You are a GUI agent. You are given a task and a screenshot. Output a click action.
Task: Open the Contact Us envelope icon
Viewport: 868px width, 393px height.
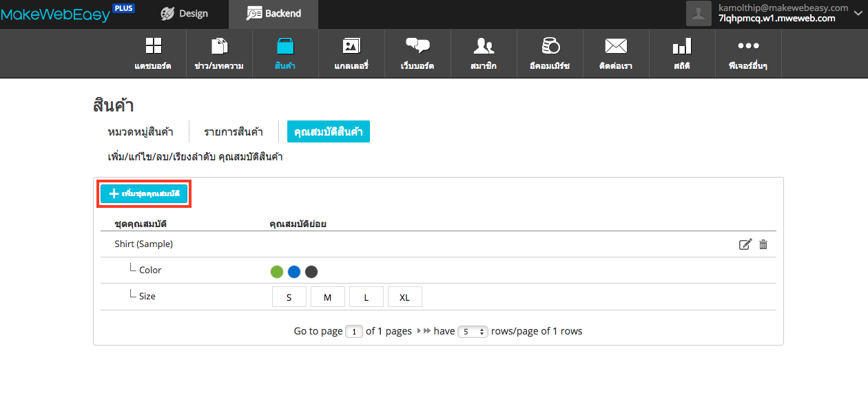pos(616,47)
